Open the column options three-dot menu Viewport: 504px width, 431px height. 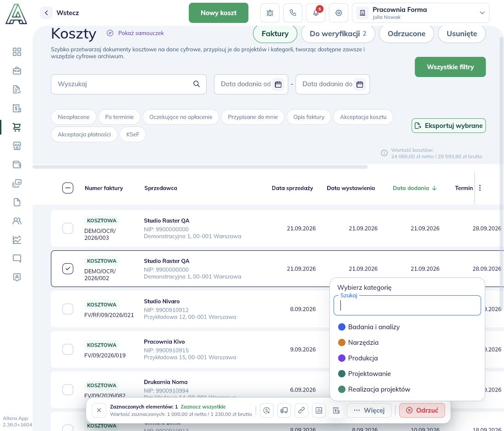[480, 188]
